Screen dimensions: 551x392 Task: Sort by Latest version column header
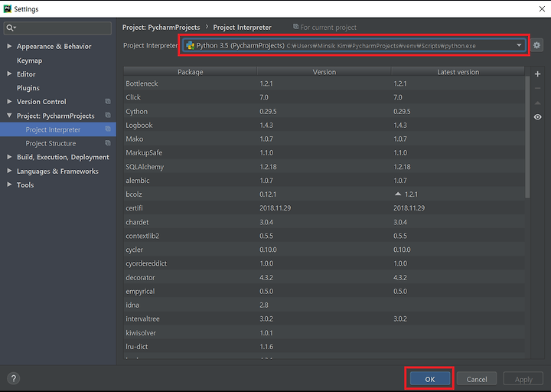pos(458,72)
